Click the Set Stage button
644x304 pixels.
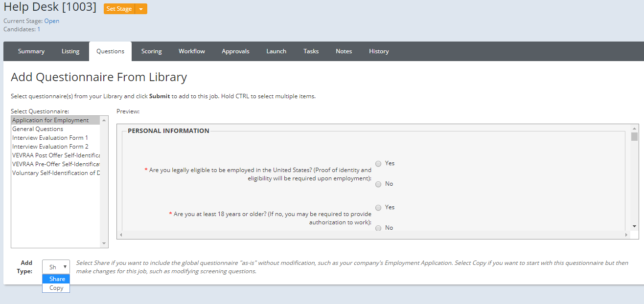119,9
